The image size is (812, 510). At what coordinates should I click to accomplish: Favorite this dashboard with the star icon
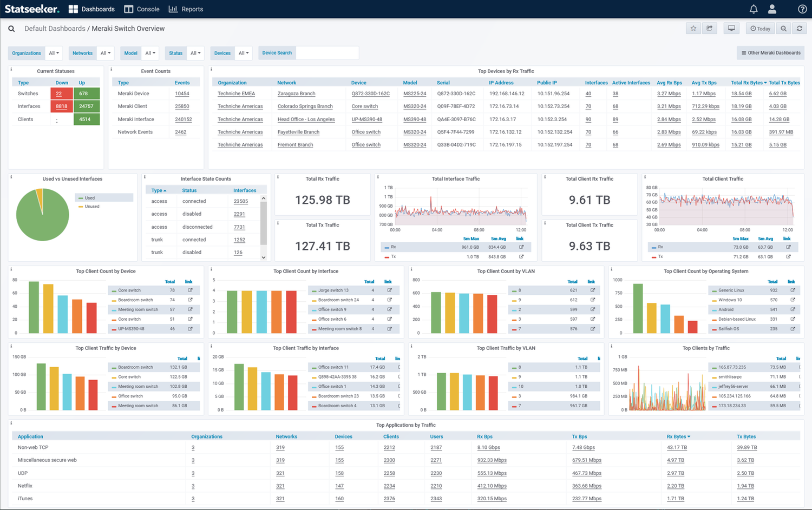tap(693, 28)
